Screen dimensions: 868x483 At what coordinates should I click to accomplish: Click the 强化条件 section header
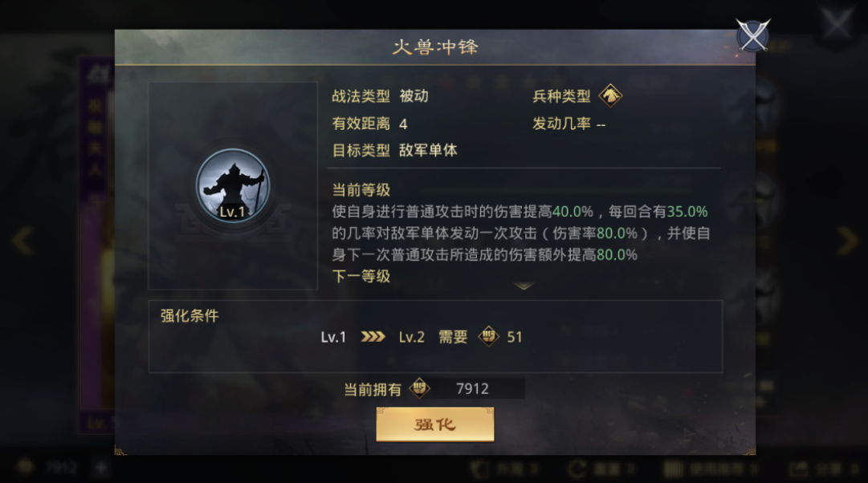[189, 315]
